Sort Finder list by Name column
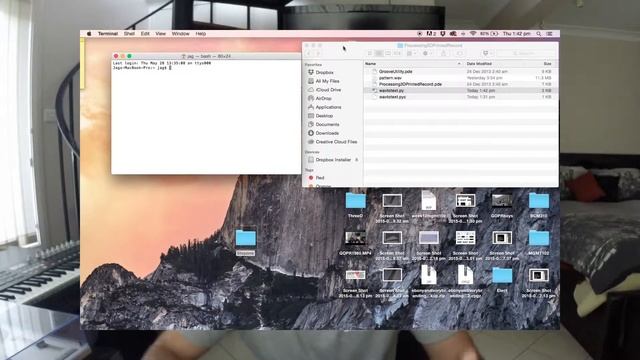 click(x=413, y=64)
